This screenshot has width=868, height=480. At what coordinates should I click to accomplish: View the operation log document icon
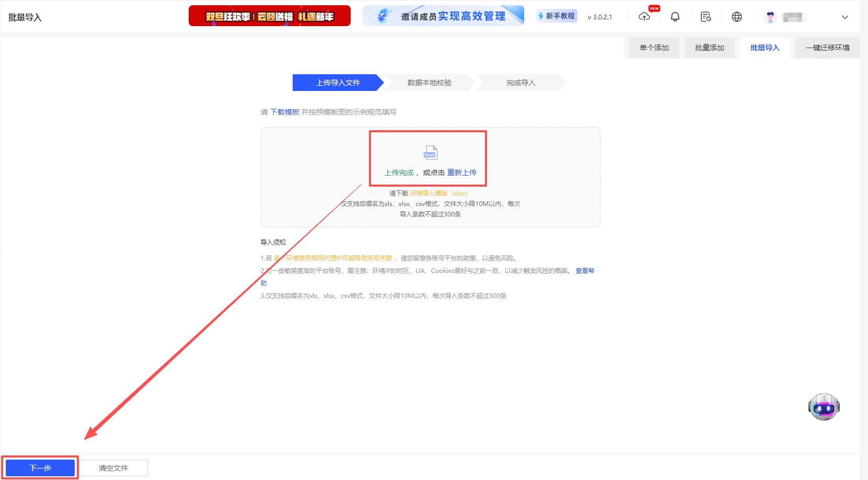(x=705, y=16)
